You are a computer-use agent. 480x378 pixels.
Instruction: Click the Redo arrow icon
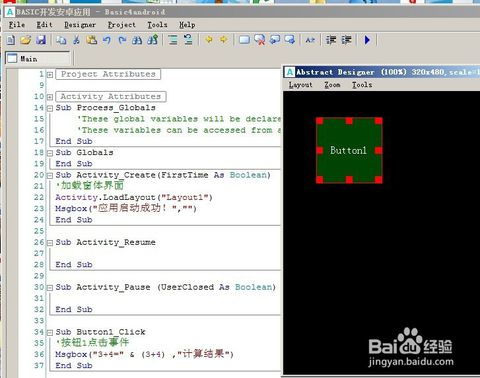[122, 40]
